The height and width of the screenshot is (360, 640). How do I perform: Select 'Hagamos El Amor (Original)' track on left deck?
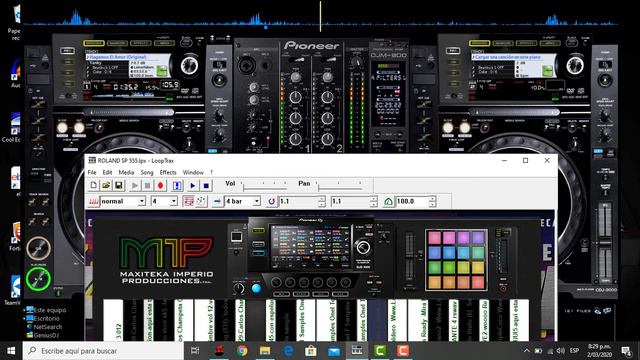pyautogui.click(x=117, y=57)
